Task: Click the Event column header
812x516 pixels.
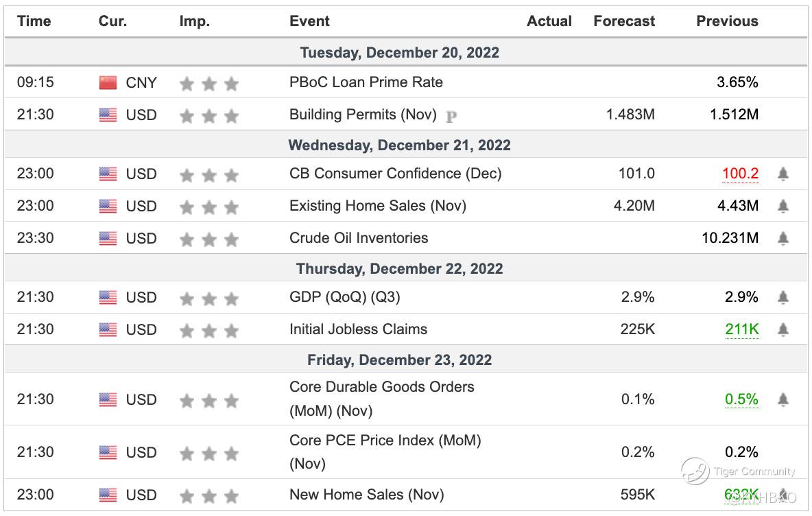Action: (309, 21)
